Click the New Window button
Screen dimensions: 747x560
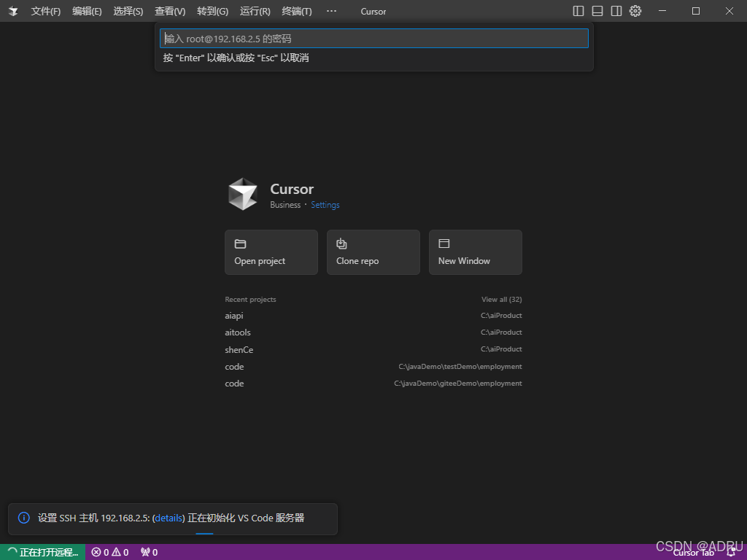coord(476,252)
